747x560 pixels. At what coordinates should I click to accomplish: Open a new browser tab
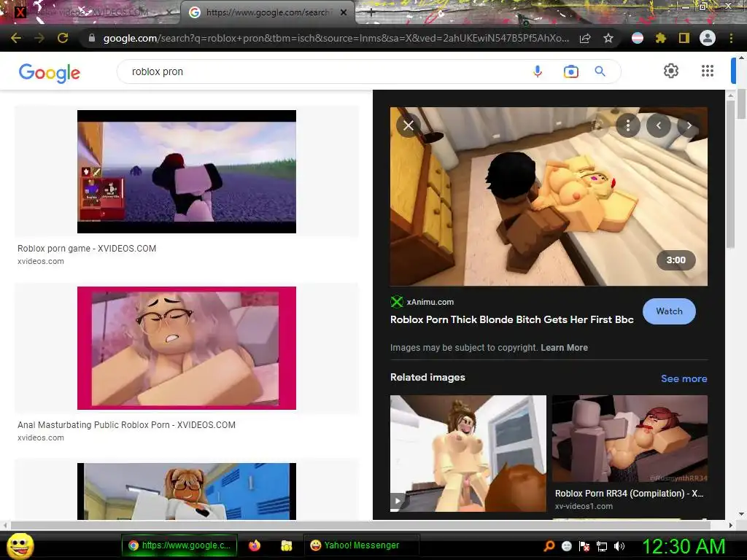pyautogui.click(x=371, y=13)
